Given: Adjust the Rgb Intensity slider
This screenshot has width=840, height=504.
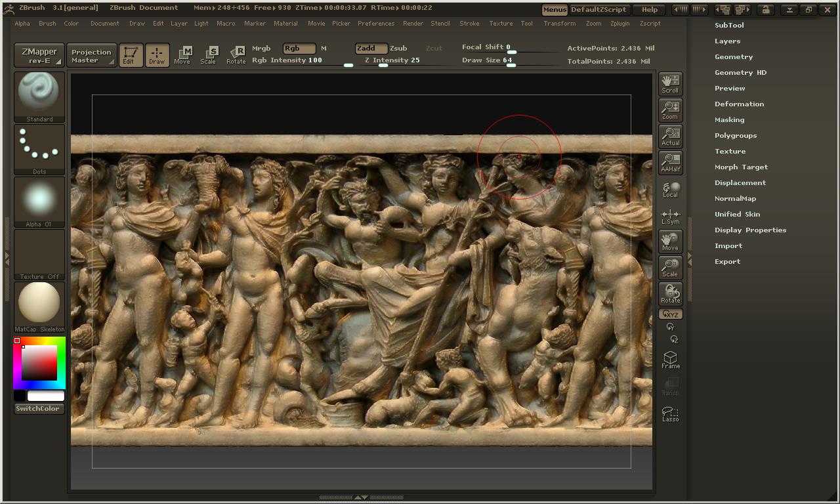Looking at the screenshot, I should click(x=303, y=60).
